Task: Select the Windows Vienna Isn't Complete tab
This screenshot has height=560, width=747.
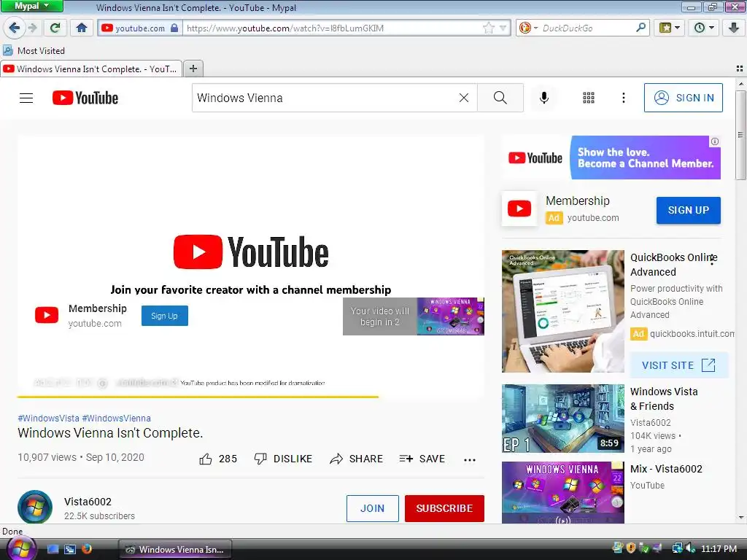Action: (91, 69)
